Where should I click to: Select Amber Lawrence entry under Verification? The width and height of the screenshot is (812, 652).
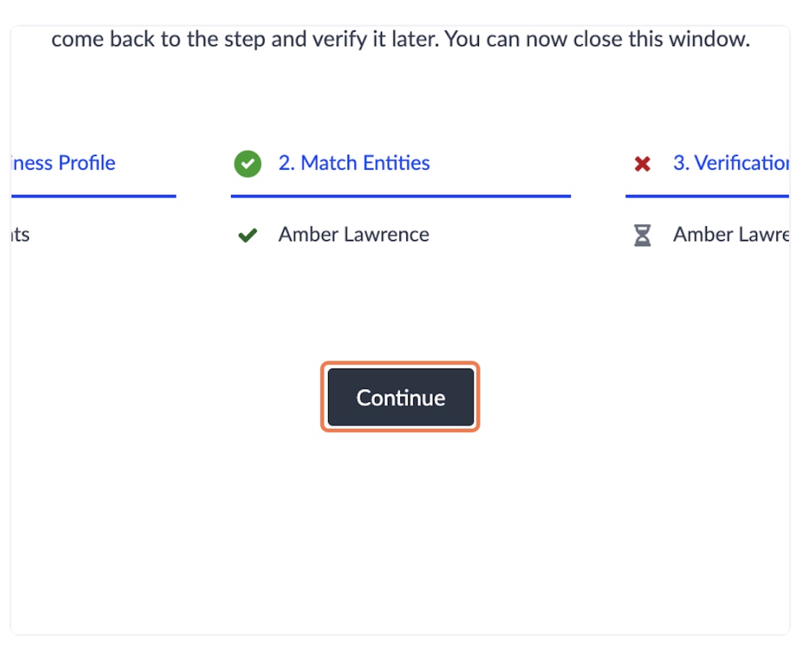(x=730, y=234)
